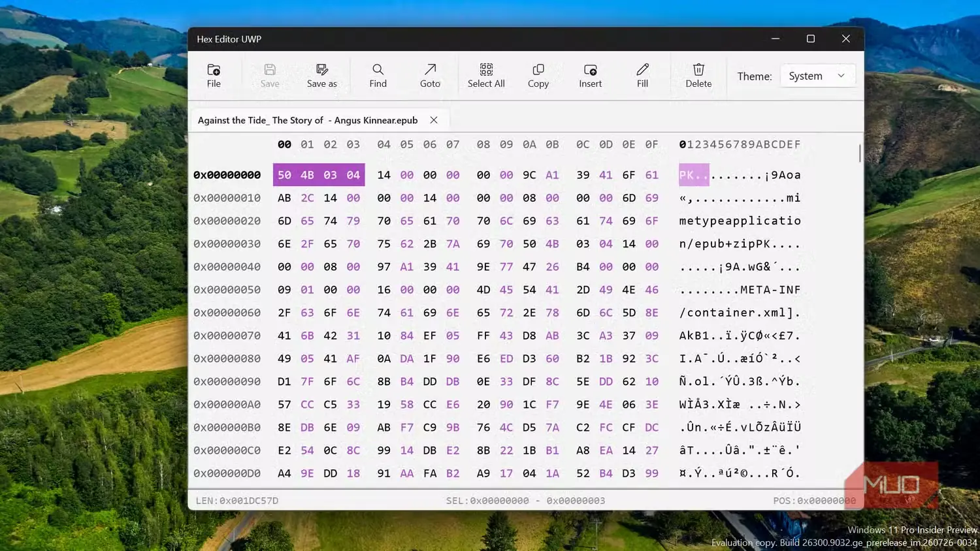
Task: Click the SEL selection range status
Action: tap(525, 501)
